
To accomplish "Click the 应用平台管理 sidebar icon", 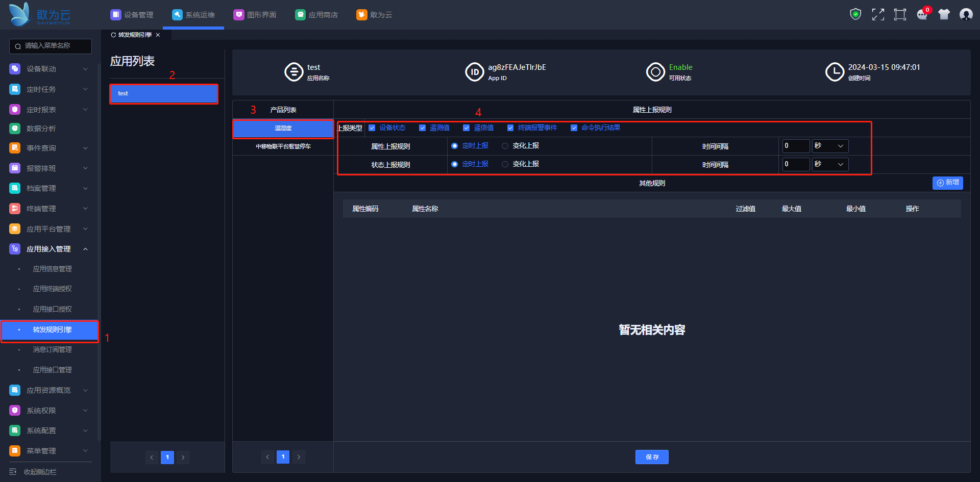I will coord(15,229).
